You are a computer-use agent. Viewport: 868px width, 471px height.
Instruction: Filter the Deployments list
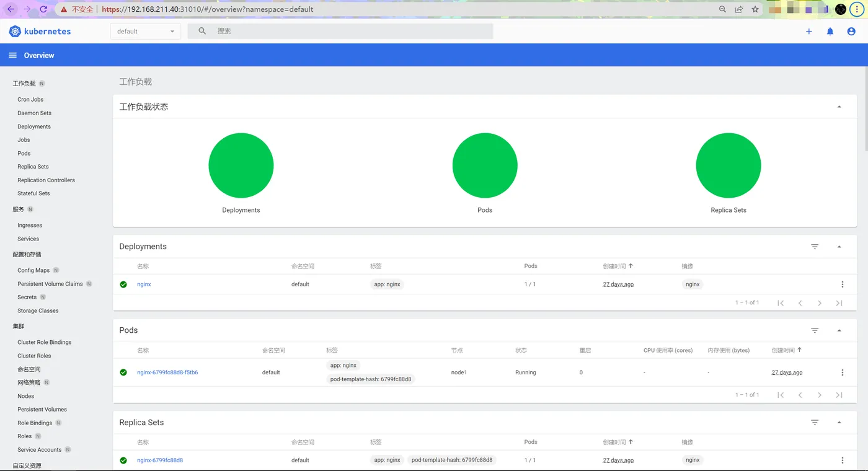click(x=815, y=247)
